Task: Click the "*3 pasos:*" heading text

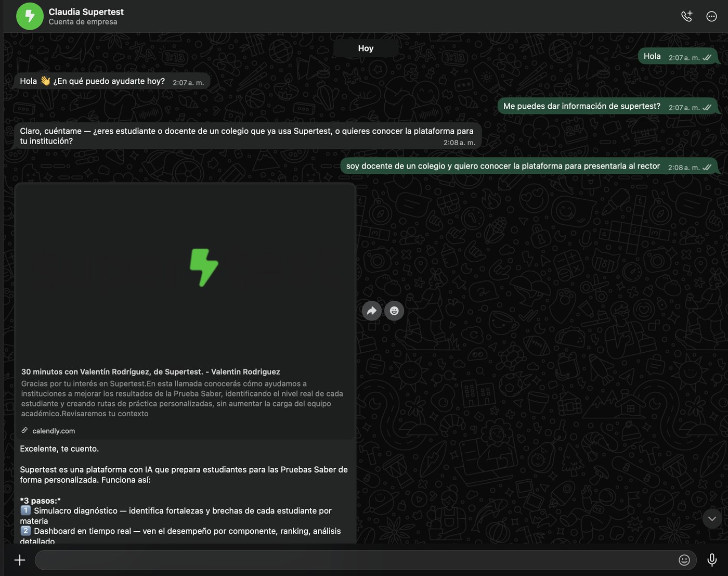Action: 41,501
